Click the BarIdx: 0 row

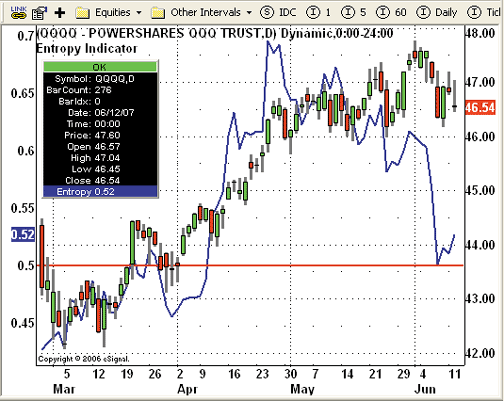click(x=100, y=101)
